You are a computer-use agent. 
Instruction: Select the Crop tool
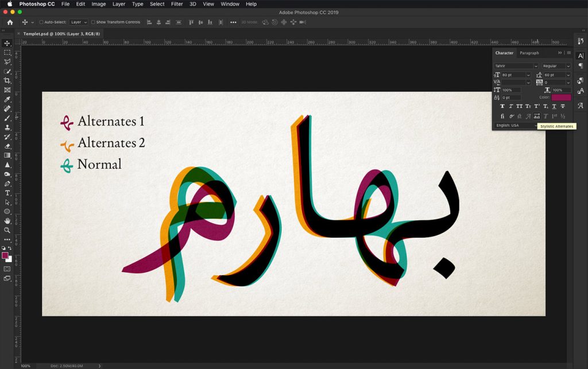tap(7, 80)
